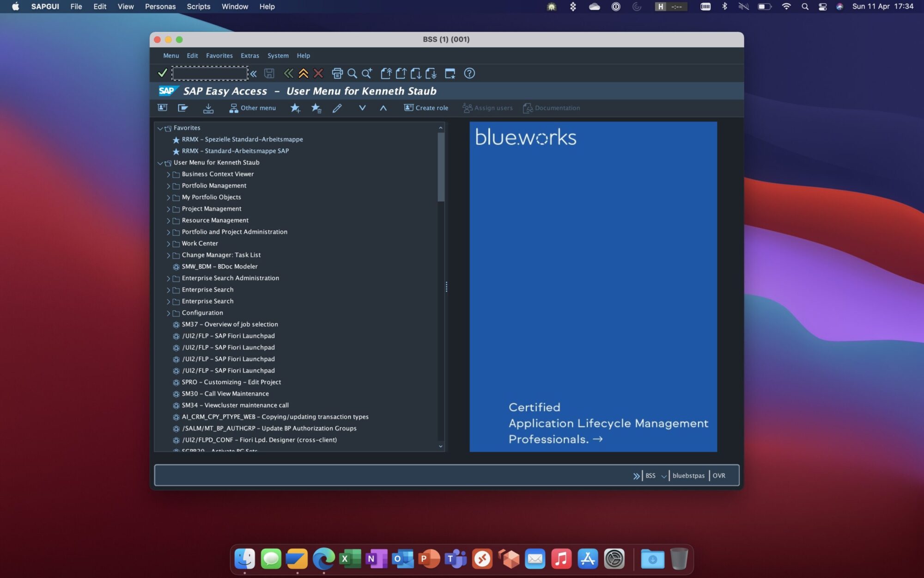Viewport: 924px width, 578px height.
Task: Click the Add to Favorites star icon
Action: [x=295, y=108]
